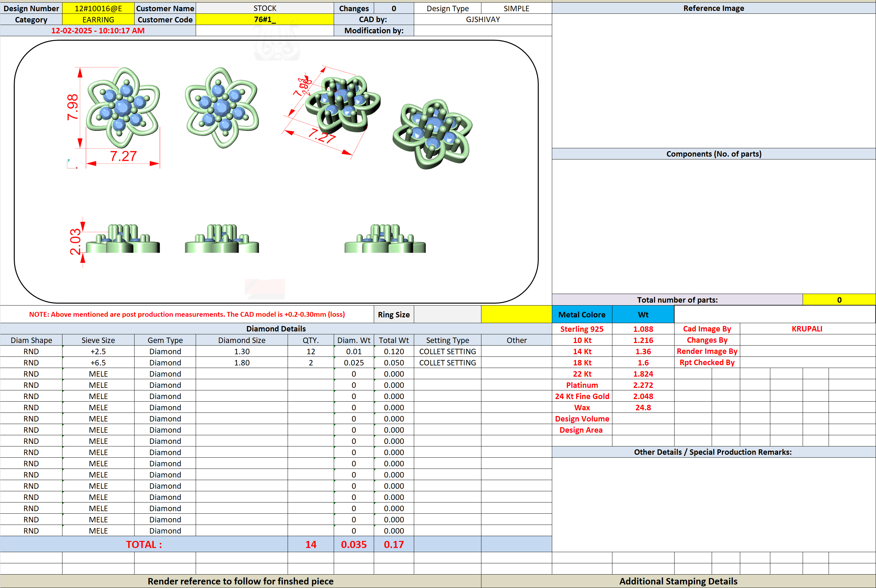This screenshot has width=876, height=588.
Task: Click Total Wt 0.050 cell
Action: pos(394,363)
